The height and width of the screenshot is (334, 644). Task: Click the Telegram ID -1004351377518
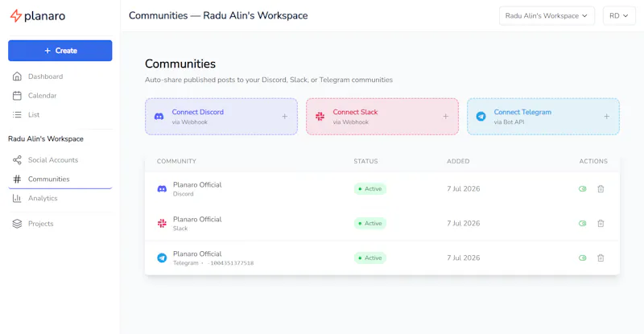(x=230, y=263)
